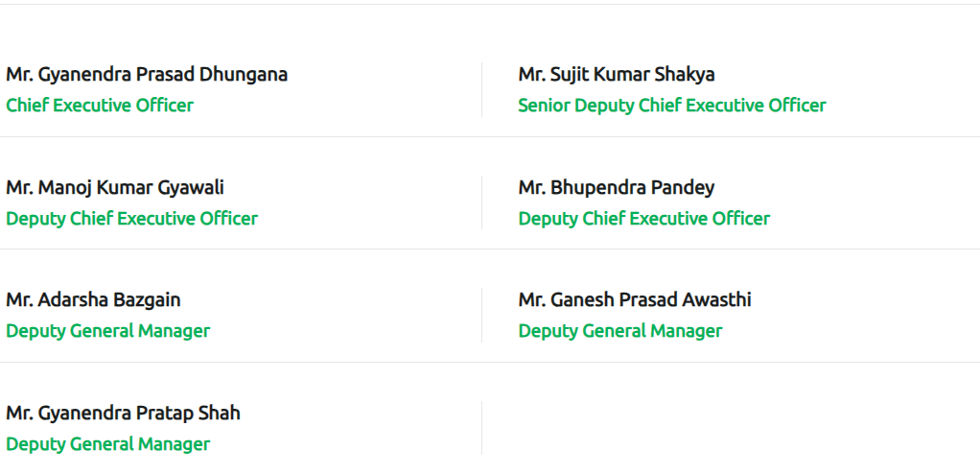This screenshot has width=980, height=474.
Task: Click Deputy Chief Executive Officer under Manoj Gyawali
Action: click(132, 219)
